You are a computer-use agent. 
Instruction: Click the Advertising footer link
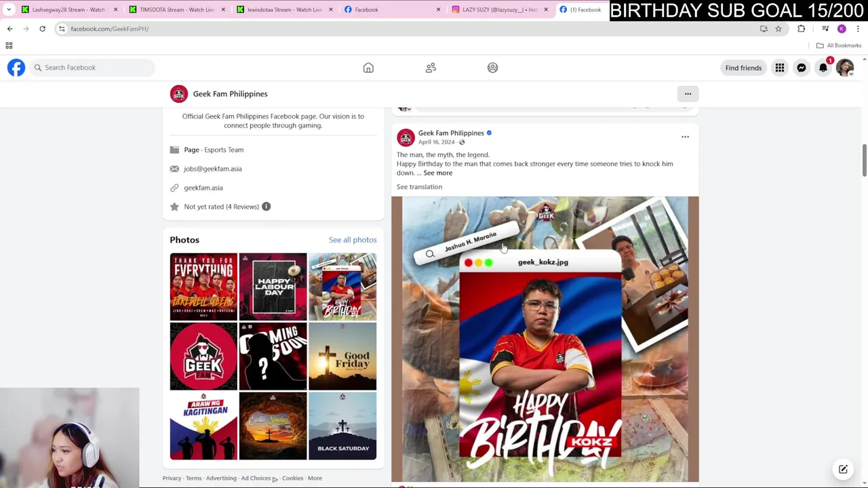tap(221, 479)
